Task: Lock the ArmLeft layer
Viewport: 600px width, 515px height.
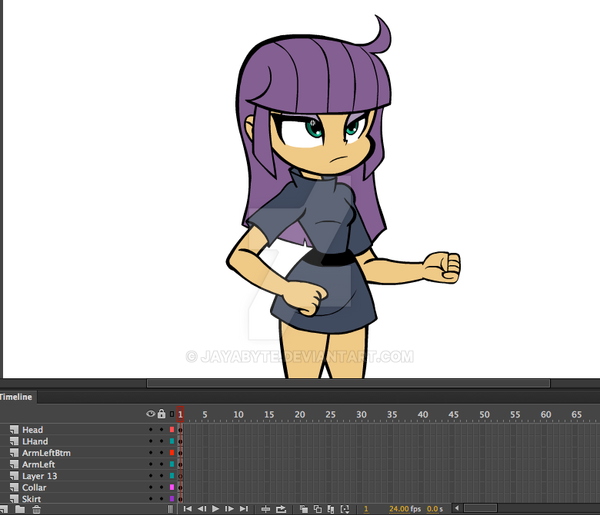Action: 161,464
